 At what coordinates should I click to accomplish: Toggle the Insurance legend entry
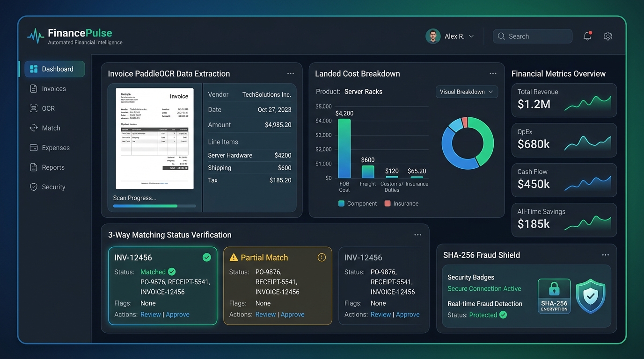(402, 203)
